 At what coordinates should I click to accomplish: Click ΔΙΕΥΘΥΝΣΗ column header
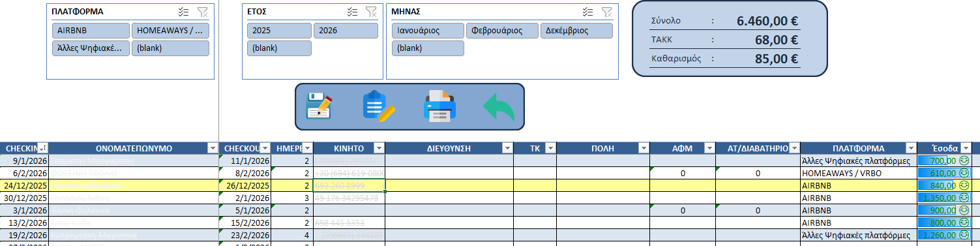click(x=449, y=148)
